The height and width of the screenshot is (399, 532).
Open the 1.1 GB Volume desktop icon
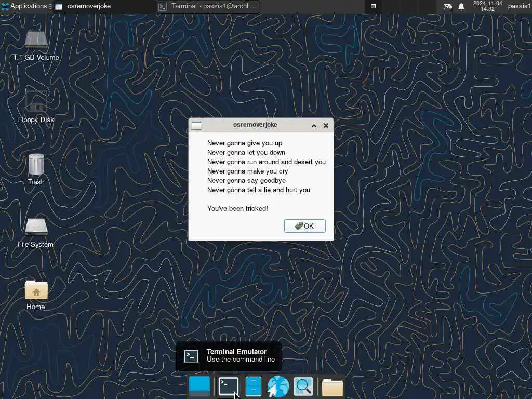(x=36, y=45)
